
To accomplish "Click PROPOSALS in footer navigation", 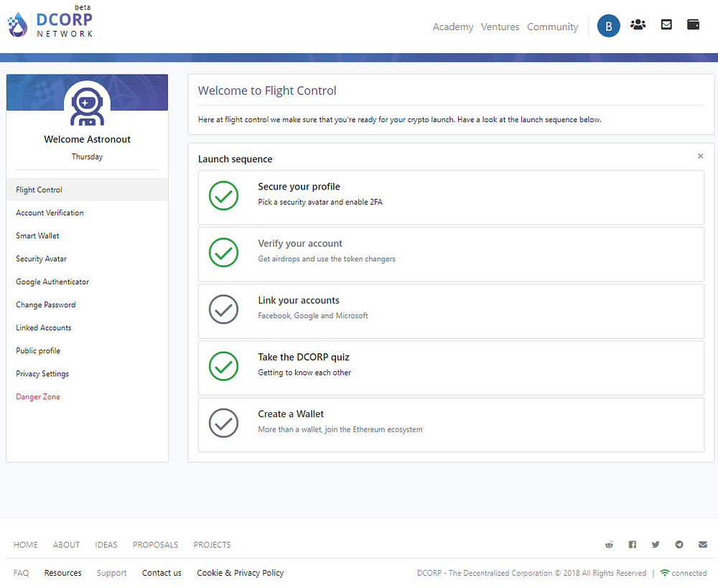I will coord(155,544).
